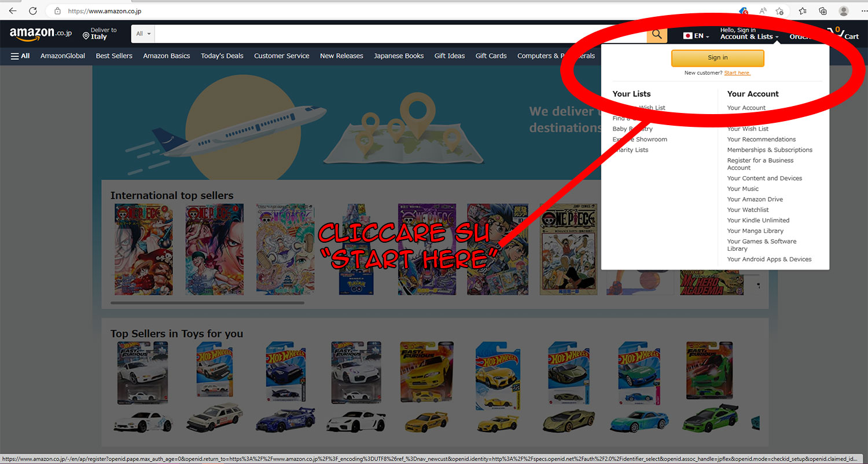Open the All hamburger menu
868x464 pixels.
pos(20,56)
